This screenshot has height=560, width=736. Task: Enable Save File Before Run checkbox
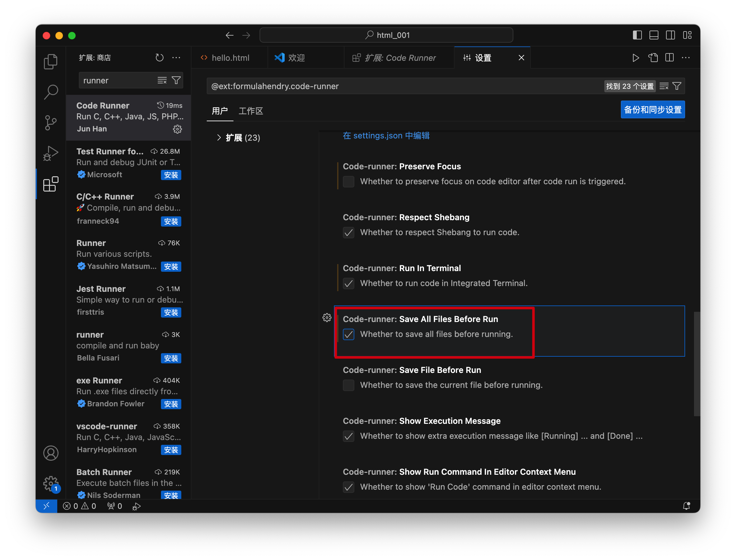349,385
